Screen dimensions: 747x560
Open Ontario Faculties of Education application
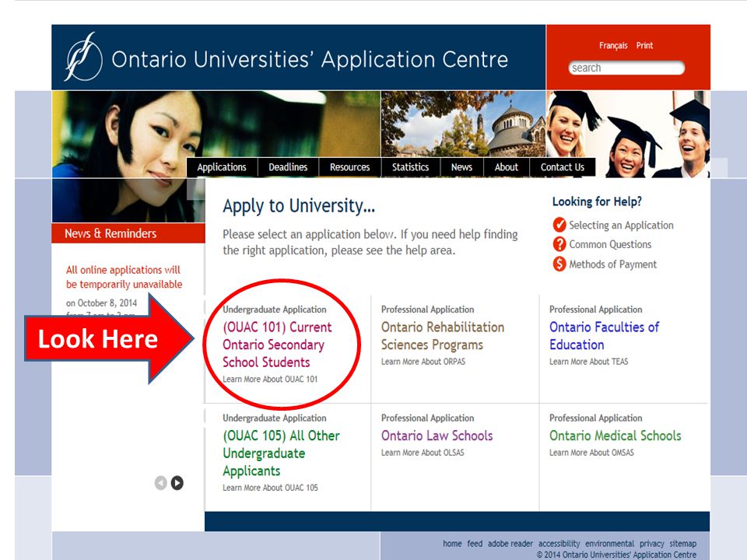pos(604,336)
